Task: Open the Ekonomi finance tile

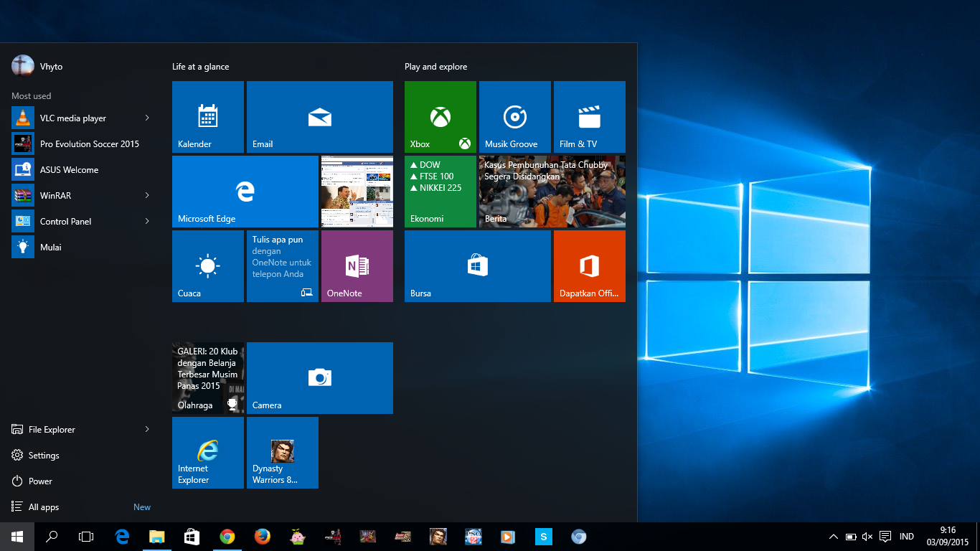Action: point(440,192)
